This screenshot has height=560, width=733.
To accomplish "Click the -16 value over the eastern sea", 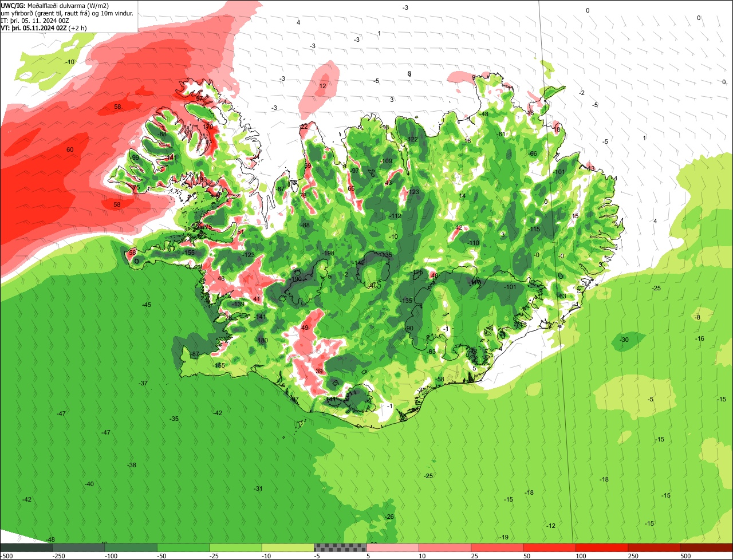I will click(x=700, y=339).
